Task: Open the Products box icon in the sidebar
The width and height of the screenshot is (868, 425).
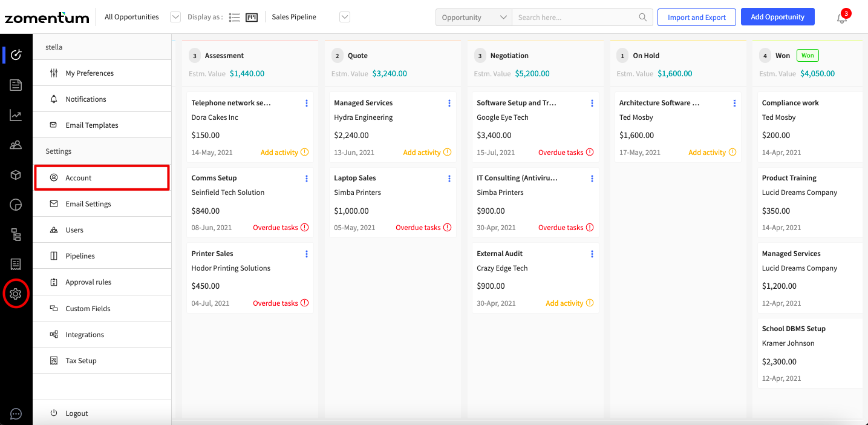Action: [x=16, y=175]
